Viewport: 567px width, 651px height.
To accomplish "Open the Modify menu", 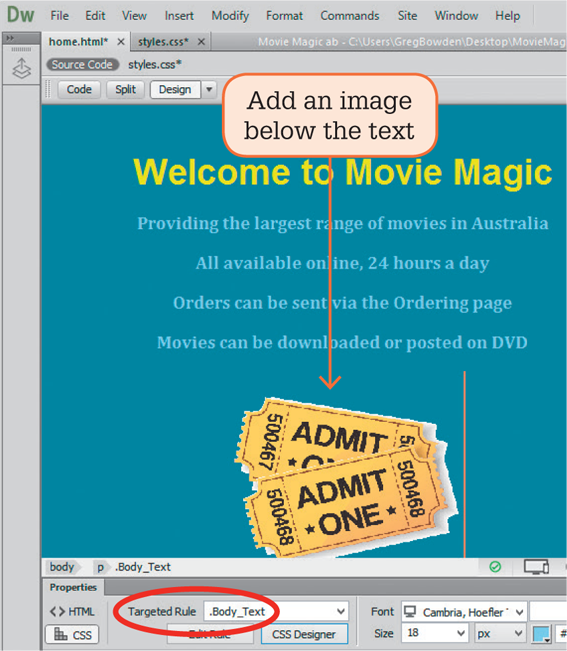I will point(230,16).
